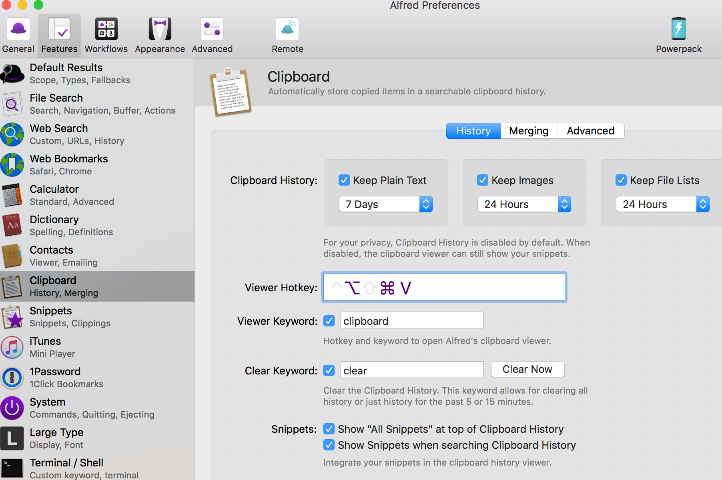The height and width of the screenshot is (480, 722).
Task: Select the Web Bookmarks globe icon
Action: point(12,165)
